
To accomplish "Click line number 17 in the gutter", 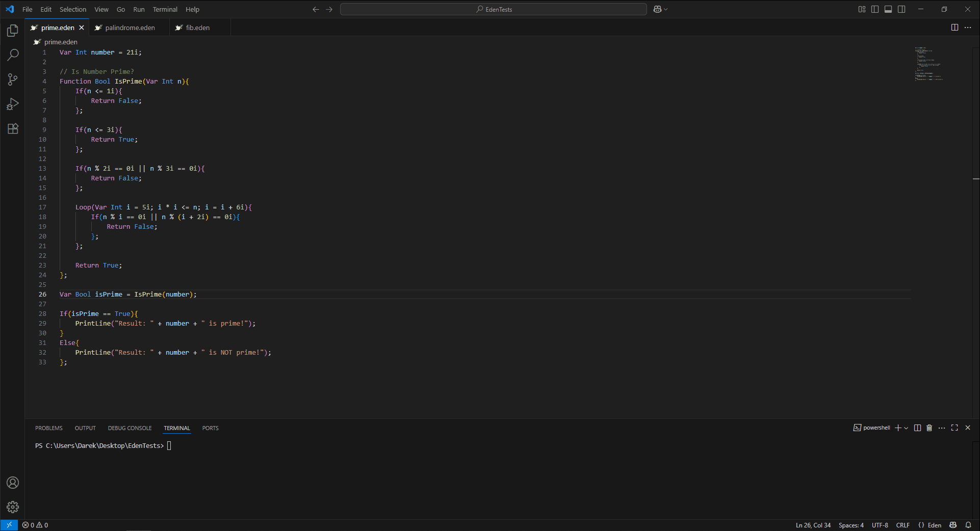I will pos(42,207).
